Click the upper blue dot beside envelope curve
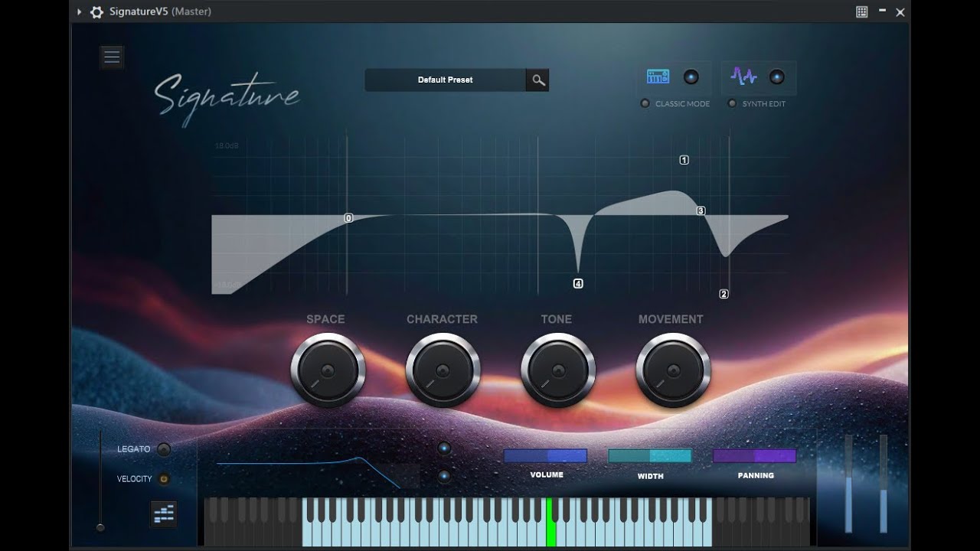This screenshot has width=980, height=551. click(444, 448)
